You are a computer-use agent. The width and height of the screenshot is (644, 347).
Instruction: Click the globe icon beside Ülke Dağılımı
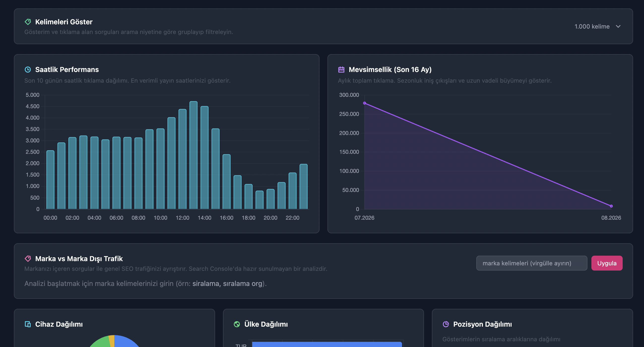(237, 324)
